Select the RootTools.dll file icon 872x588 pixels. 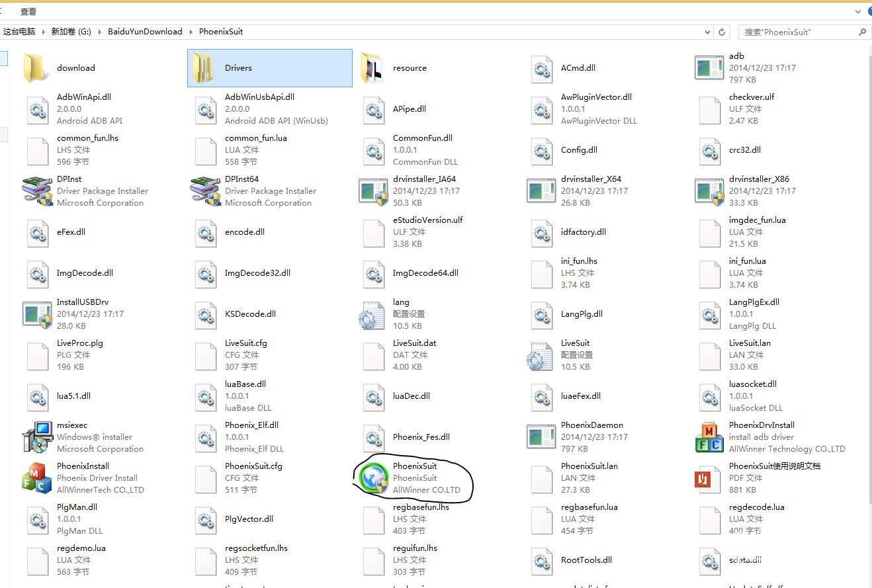[541, 560]
